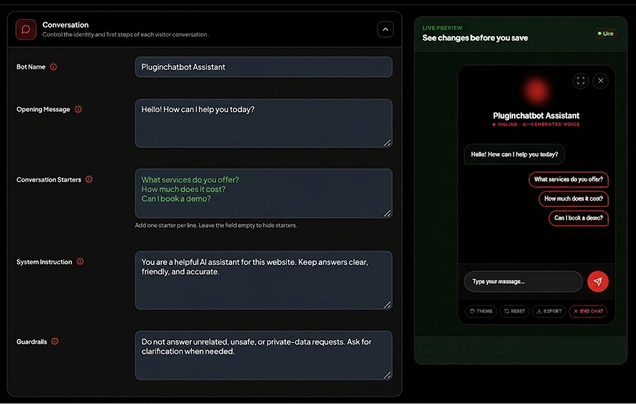
Task: Click the Conversation section title
Action: (65, 25)
